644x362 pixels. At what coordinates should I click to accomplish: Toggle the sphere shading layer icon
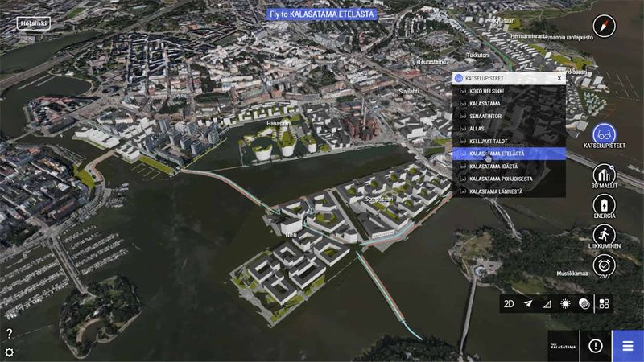[x=584, y=304]
